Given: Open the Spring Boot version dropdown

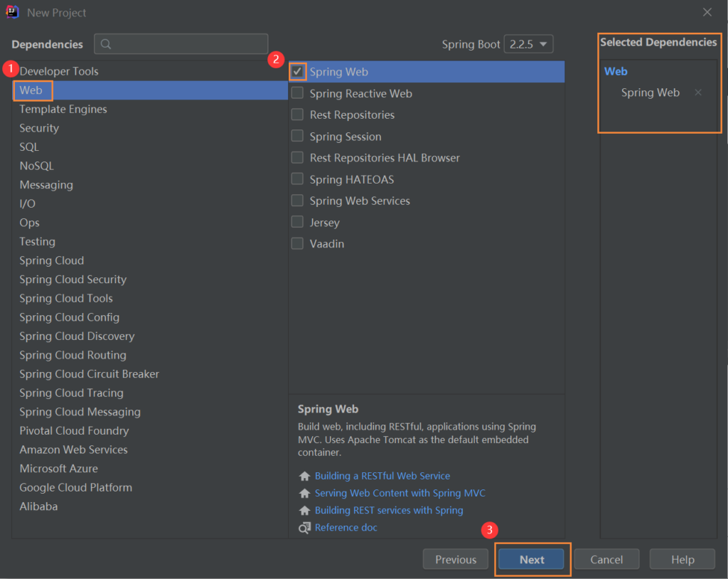Looking at the screenshot, I should (x=528, y=44).
